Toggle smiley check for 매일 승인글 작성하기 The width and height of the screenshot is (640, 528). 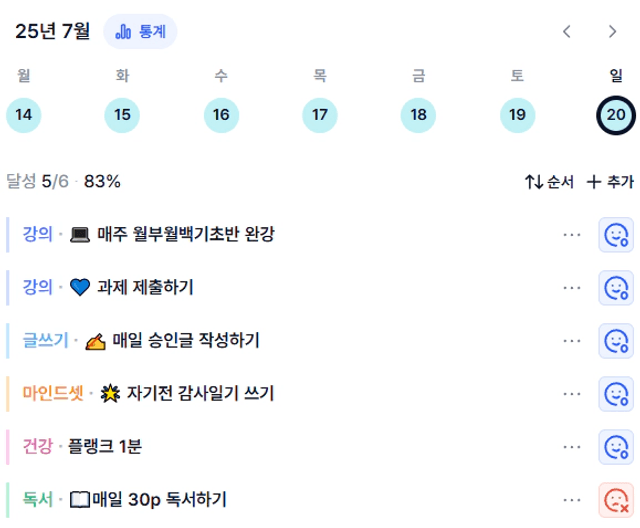point(616,341)
